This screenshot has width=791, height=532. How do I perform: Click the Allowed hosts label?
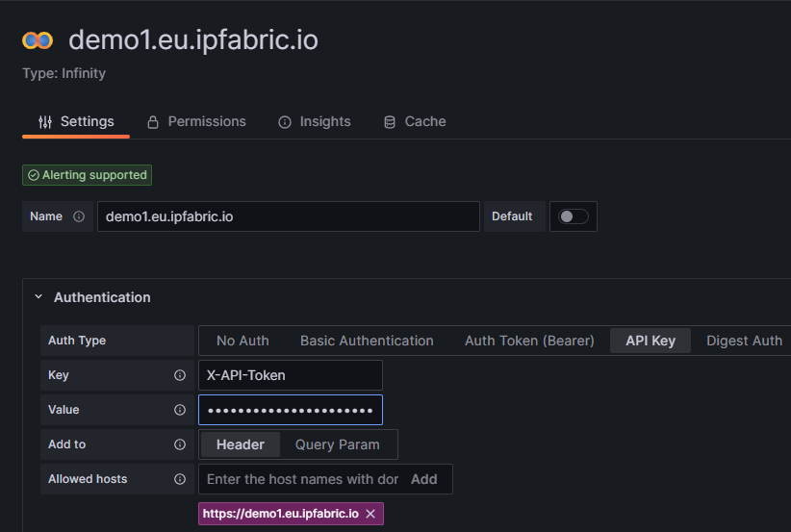pos(88,479)
